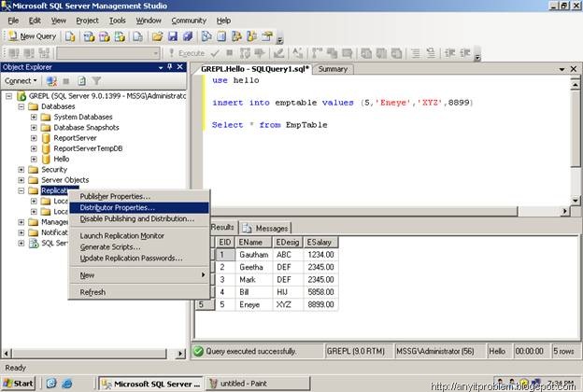Choose Generate Scripts from context menu

pos(139,246)
